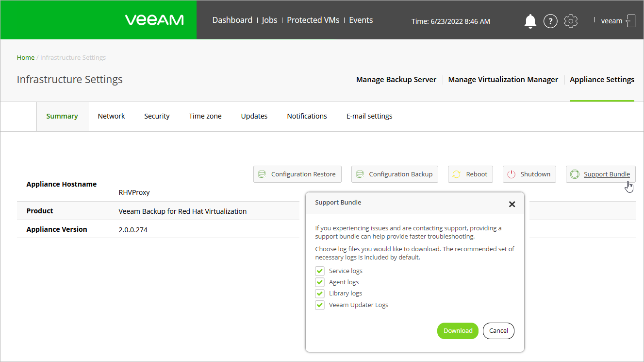This screenshot has height=362, width=644.
Task: Cancel the Support Bundle dialog
Action: click(x=498, y=331)
